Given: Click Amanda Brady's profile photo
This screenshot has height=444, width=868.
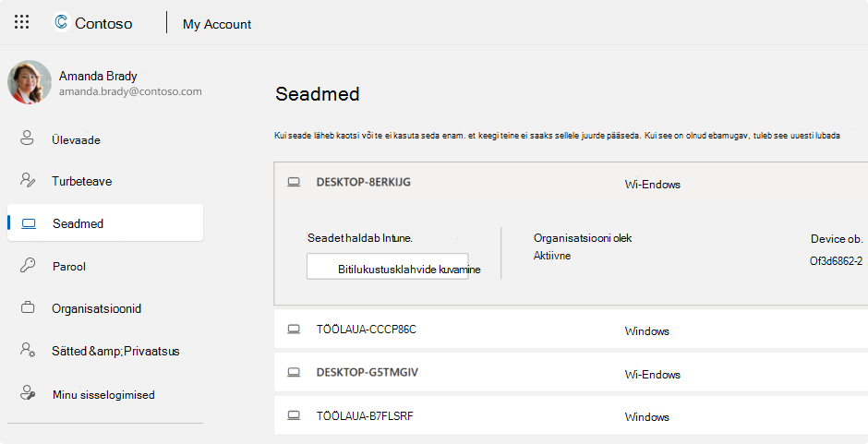Looking at the screenshot, I should 30,82.
